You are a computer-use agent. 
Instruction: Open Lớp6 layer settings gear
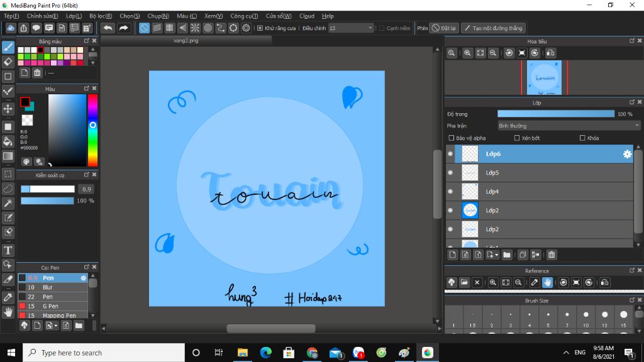627,154
